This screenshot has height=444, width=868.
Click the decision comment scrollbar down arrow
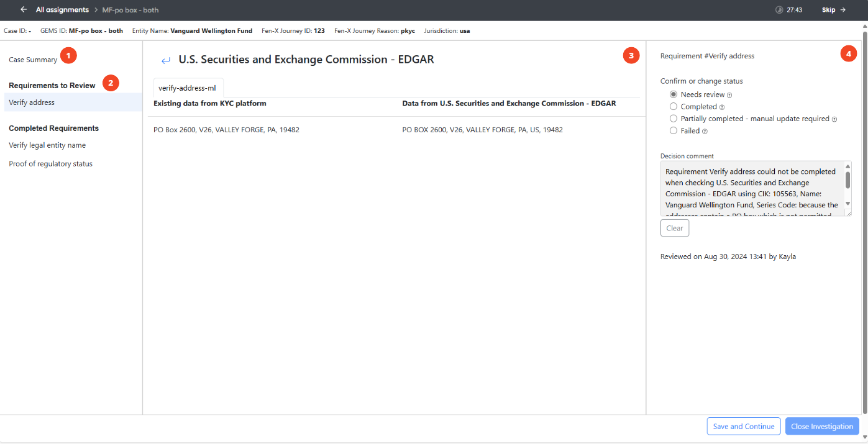click(847, 204)
